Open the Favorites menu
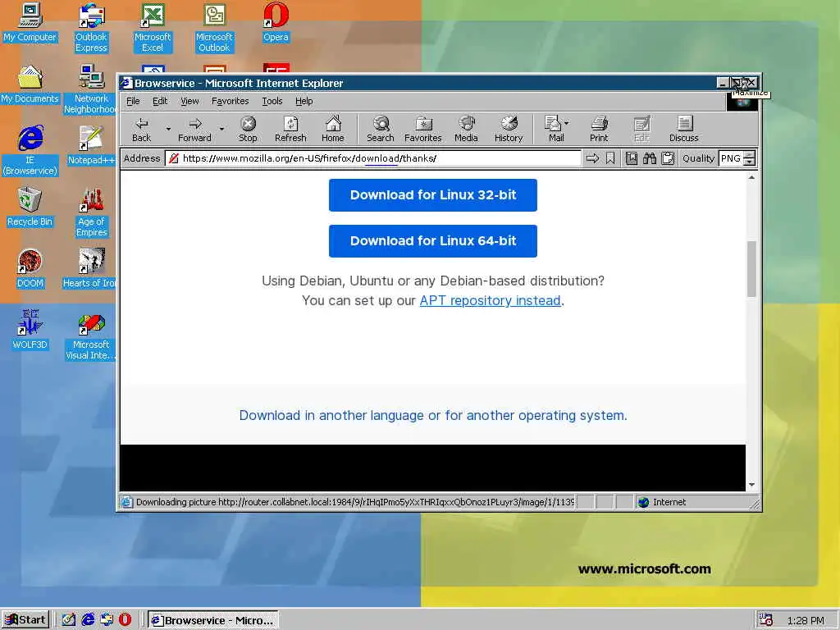Image resolution: width=840 pixels, height=630 pixels. 231,101
